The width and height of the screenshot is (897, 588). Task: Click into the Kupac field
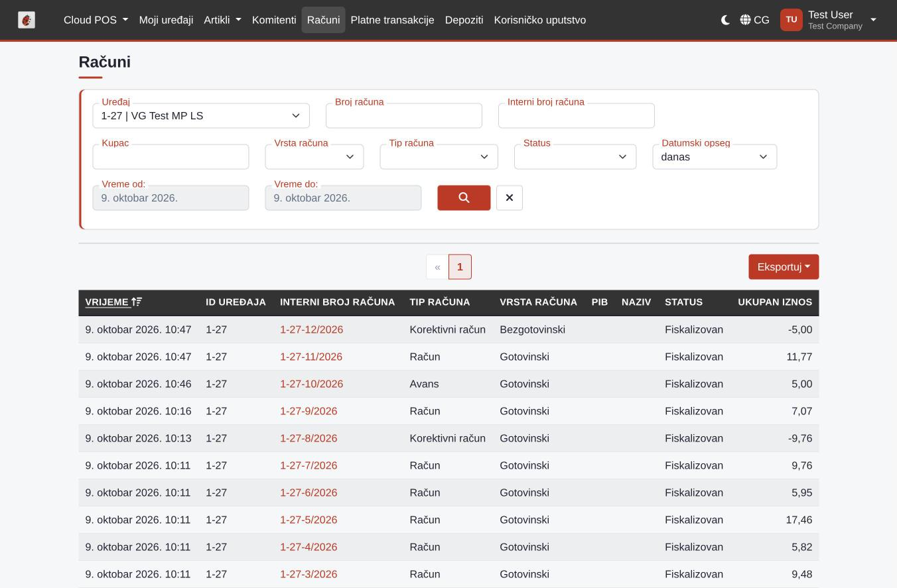[171, 156]
